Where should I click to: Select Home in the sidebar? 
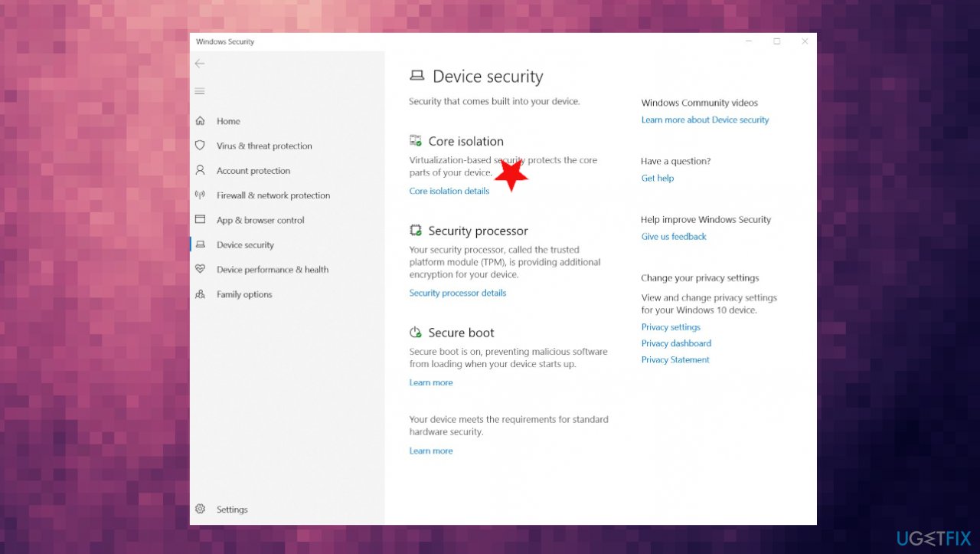tap(227, 121)
